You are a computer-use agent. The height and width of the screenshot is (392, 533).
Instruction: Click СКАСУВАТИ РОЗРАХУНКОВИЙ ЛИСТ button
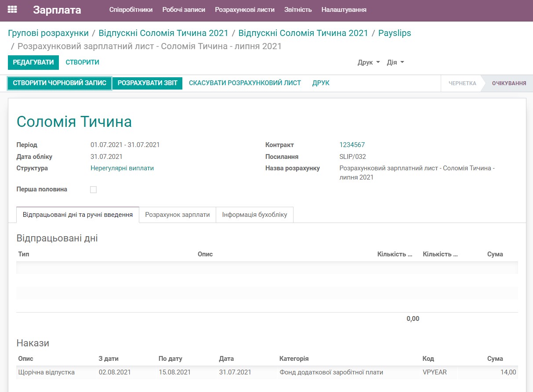coord(245,83)
